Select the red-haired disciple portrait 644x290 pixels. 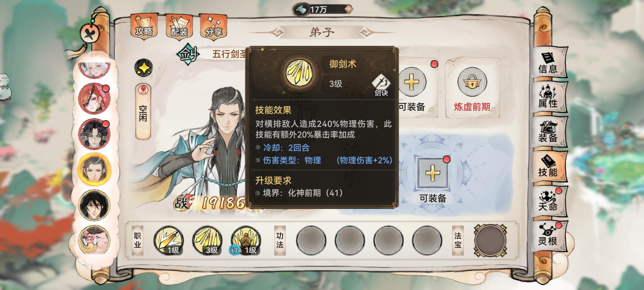click(94, 99)
